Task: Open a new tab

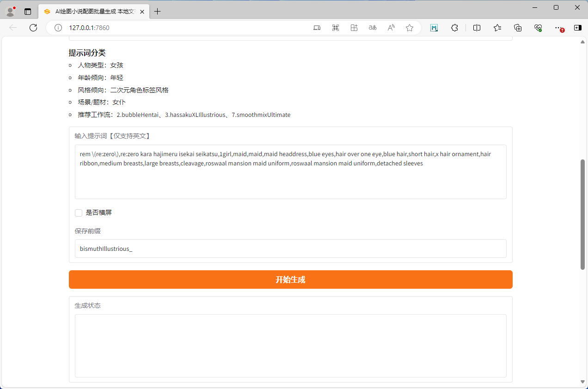Action: coord(158,12)
